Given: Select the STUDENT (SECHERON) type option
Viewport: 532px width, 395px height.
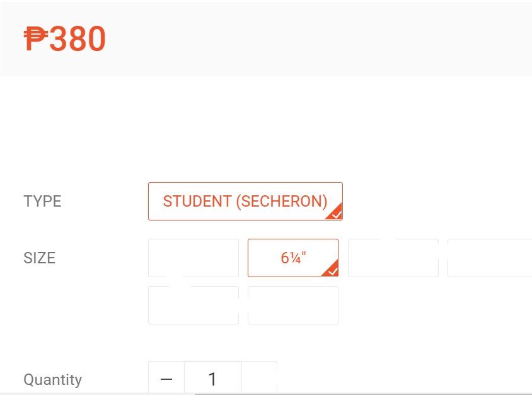Looking at the screenshot, I should (x=245, y=201).
